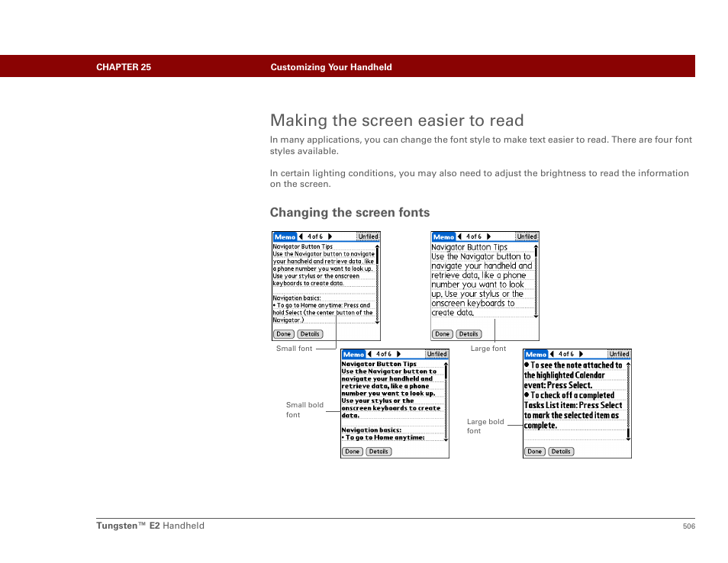The height and width of the screenshot is (563, 728).
Task: Click scrollbar of the Small font memo
Action: 377,284
